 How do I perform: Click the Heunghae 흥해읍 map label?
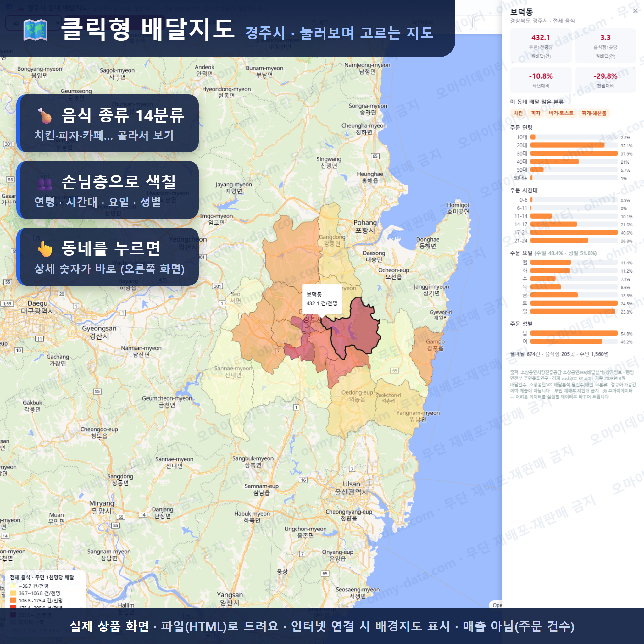370,177
